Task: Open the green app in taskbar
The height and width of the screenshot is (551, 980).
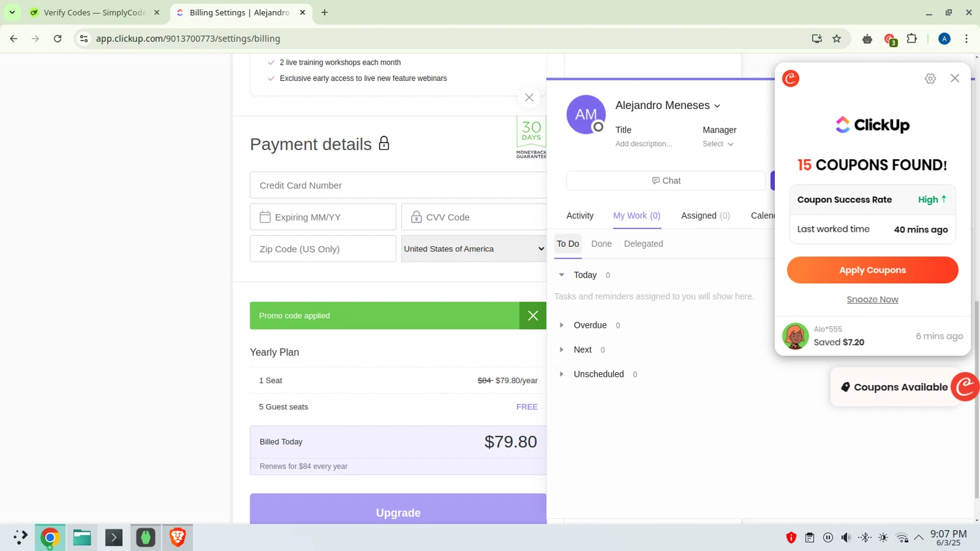Action: pyautogui.click(x=145, y=537)
